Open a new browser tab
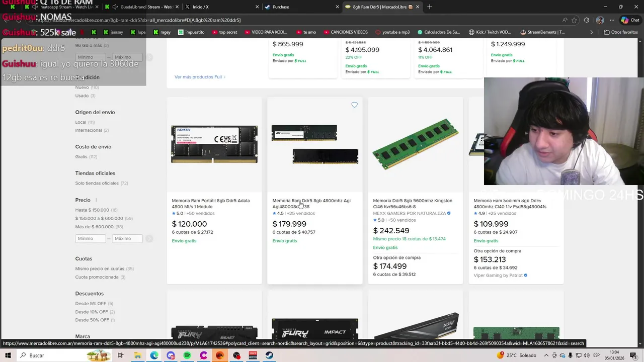644x362 pixels. (430, 7)
